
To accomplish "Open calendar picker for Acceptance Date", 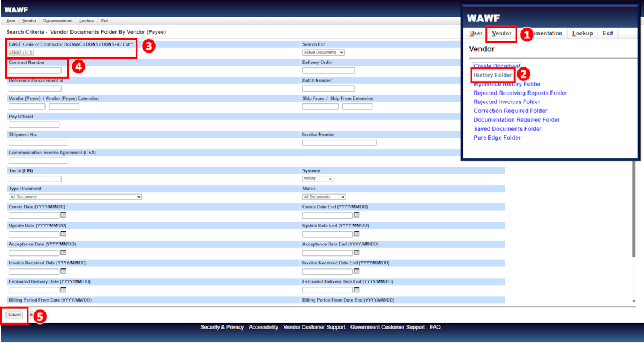I will click(x=63, y=253).
